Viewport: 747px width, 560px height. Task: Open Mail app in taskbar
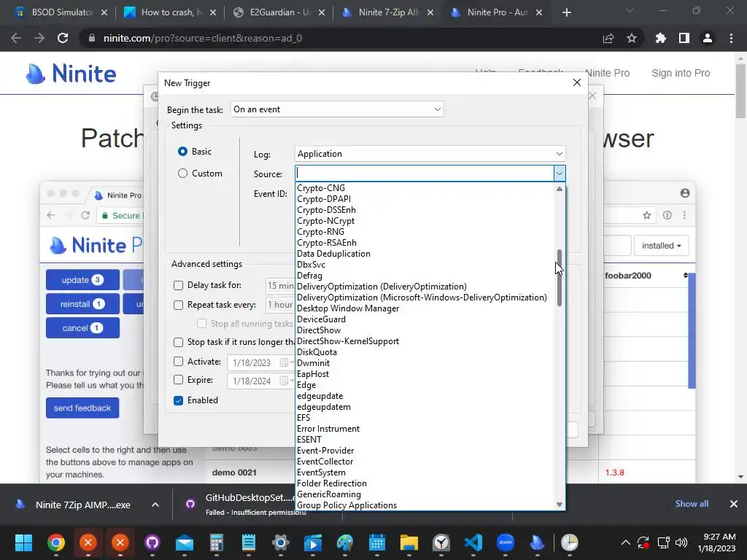click(x=185, y=542)
